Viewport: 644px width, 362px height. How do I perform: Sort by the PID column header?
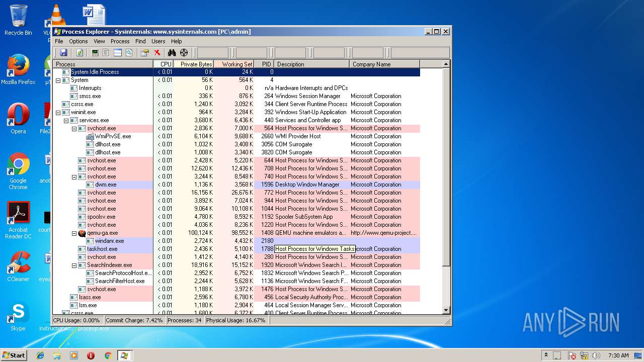(x=264, y=64)
